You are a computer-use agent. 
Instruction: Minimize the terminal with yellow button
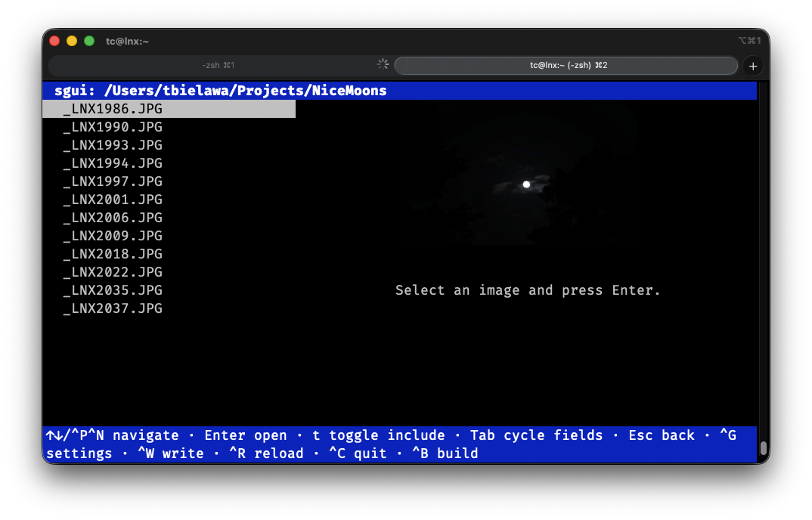pos(72,41)
